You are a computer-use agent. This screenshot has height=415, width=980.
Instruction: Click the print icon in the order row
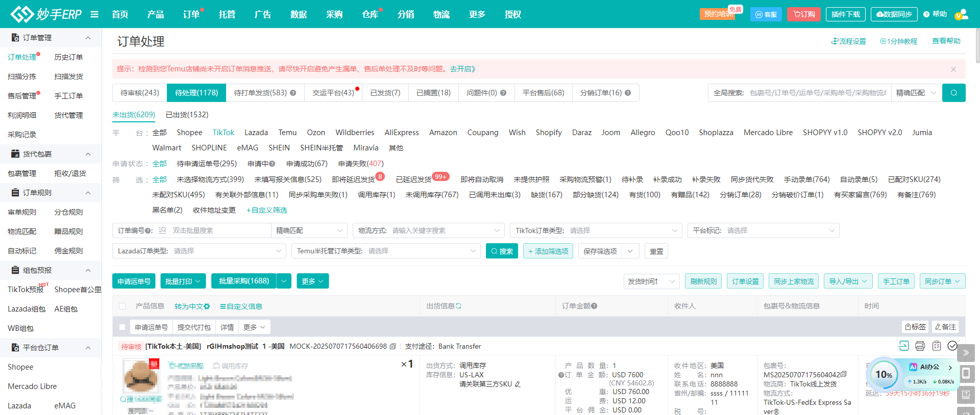coord(920,346)
